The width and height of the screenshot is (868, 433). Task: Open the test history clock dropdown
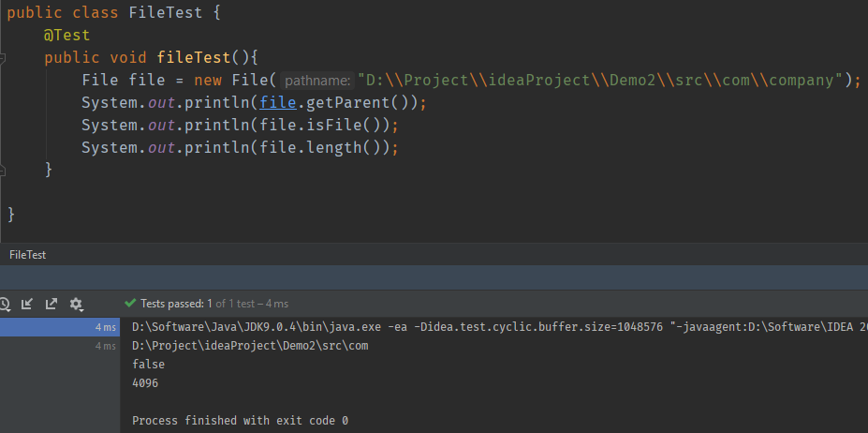5,304
